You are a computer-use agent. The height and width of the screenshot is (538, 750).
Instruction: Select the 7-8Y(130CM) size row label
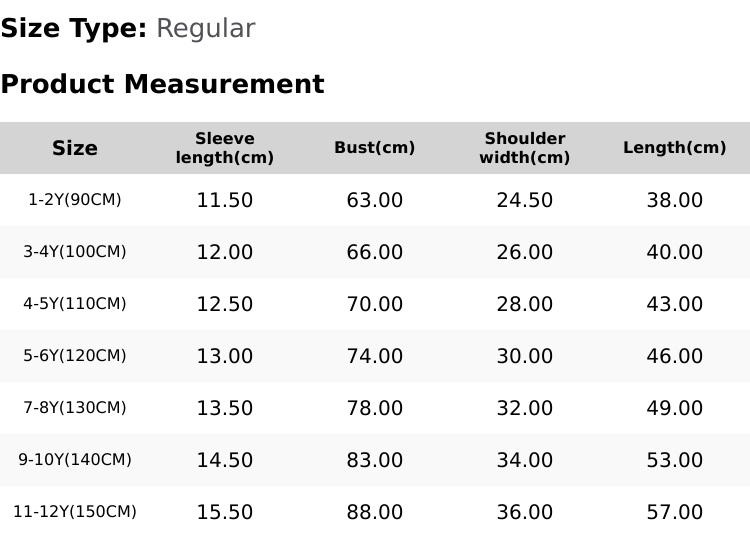click(x=75, y=408)
